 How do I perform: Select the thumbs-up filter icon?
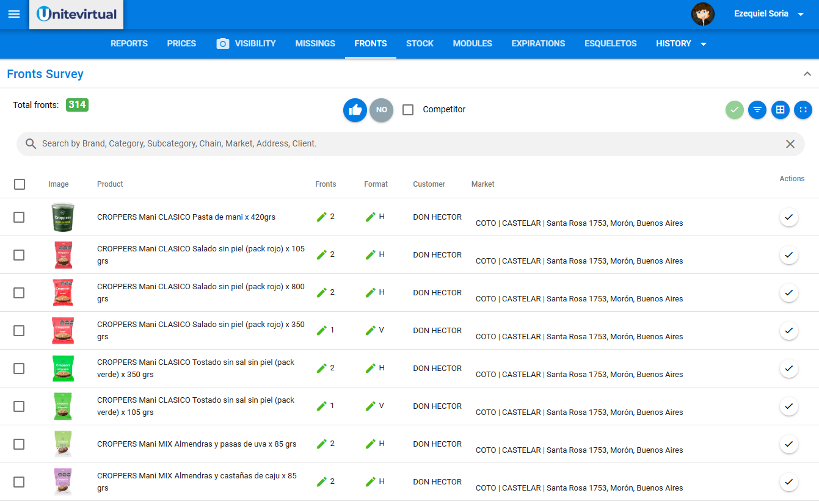click(x=355, y=110)
